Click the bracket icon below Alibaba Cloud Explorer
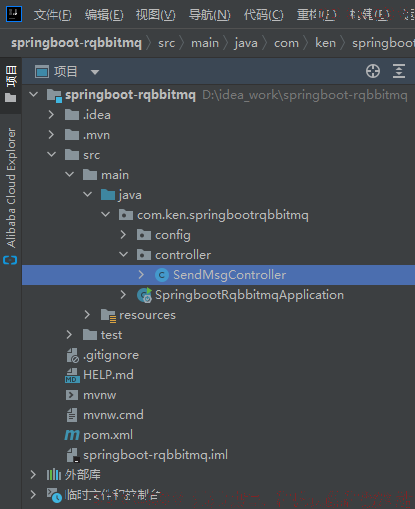The image size is (415, 509). [x=10, y=260]
